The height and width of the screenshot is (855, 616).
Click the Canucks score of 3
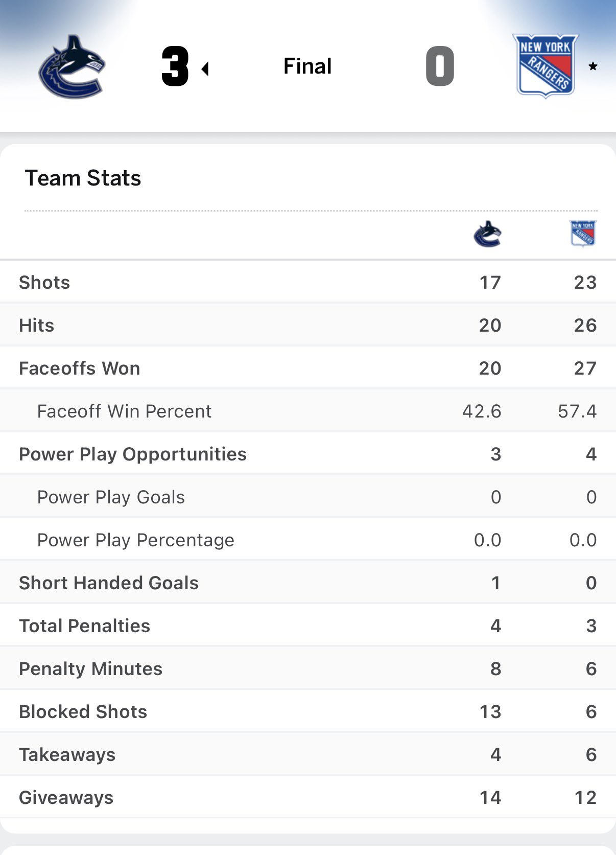[x=175, y=66]
